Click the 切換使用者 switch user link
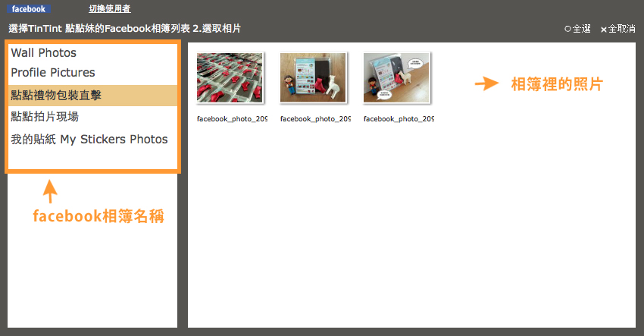Image resolution: width=644 pixels, height=336 pixels. (x=110, y=8)
